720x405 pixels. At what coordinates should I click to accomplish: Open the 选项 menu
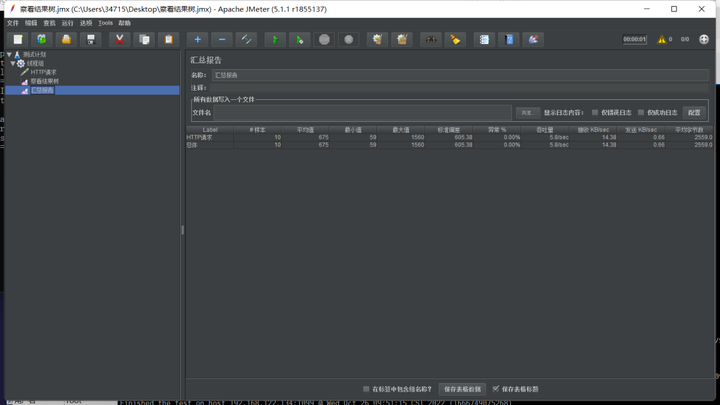tap(86, 23)
